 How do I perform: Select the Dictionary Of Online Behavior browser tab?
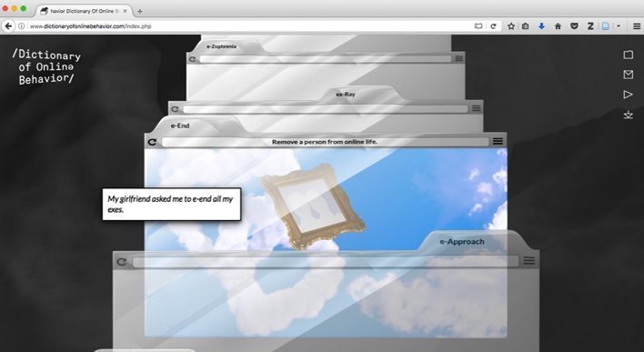tap(84, 11)
